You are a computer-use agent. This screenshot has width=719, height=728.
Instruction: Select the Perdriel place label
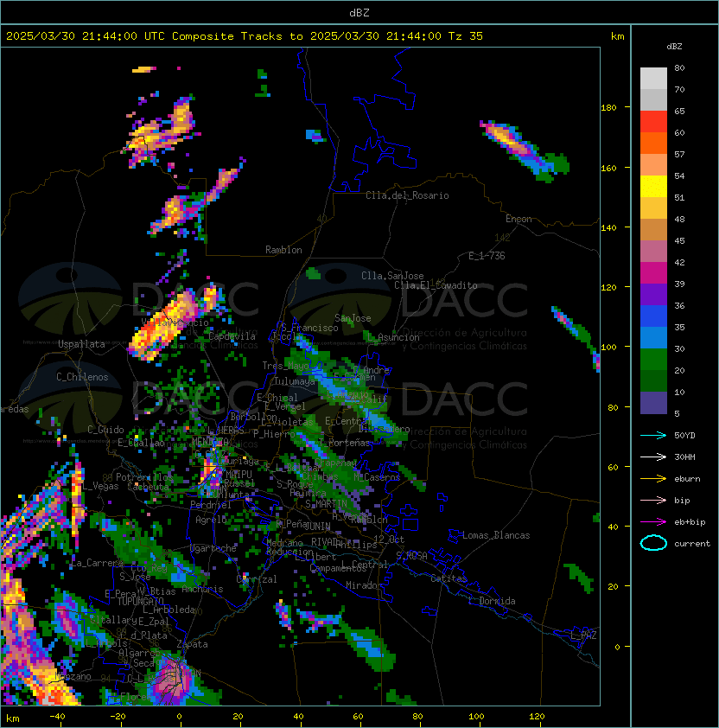211,505
